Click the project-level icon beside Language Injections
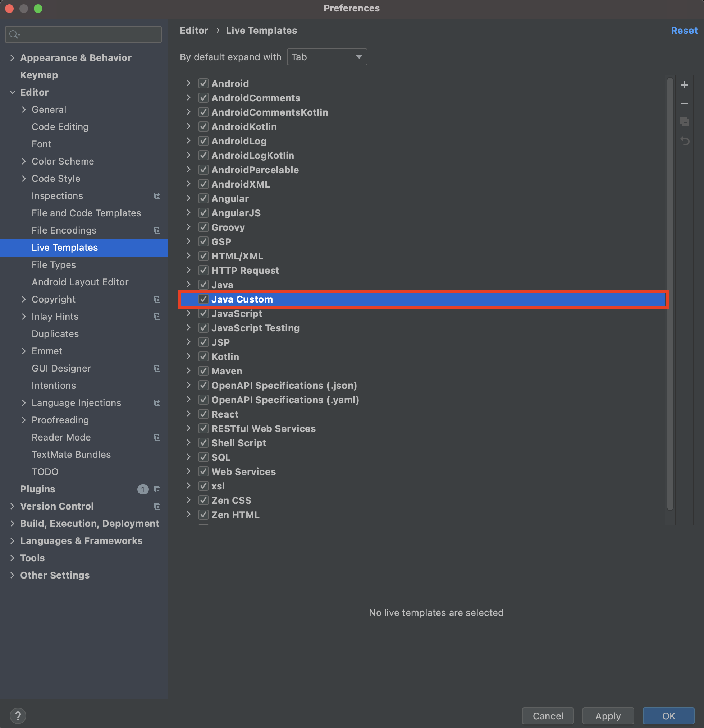704x728 pixels. (x=157, y=403)
